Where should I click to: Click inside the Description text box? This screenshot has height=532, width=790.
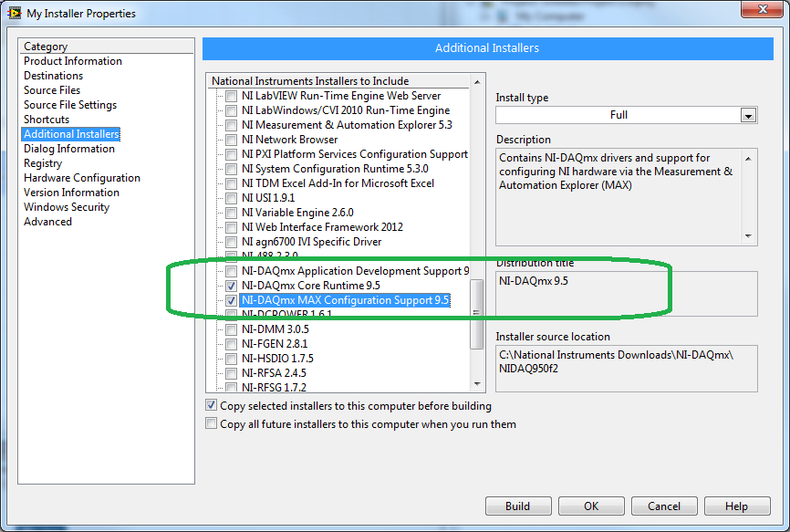click(x=627, y=197)
